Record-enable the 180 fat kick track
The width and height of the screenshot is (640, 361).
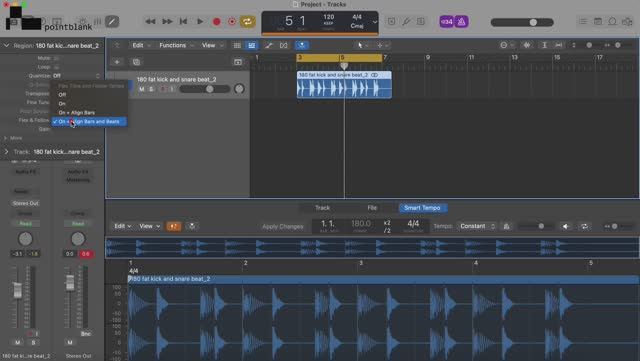coord(162,89)
